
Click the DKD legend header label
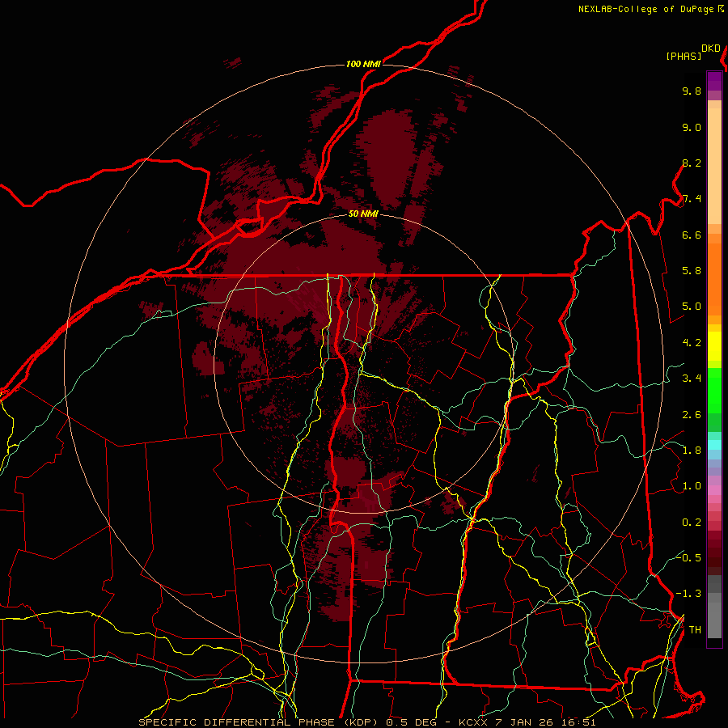[x=711, y=49]
